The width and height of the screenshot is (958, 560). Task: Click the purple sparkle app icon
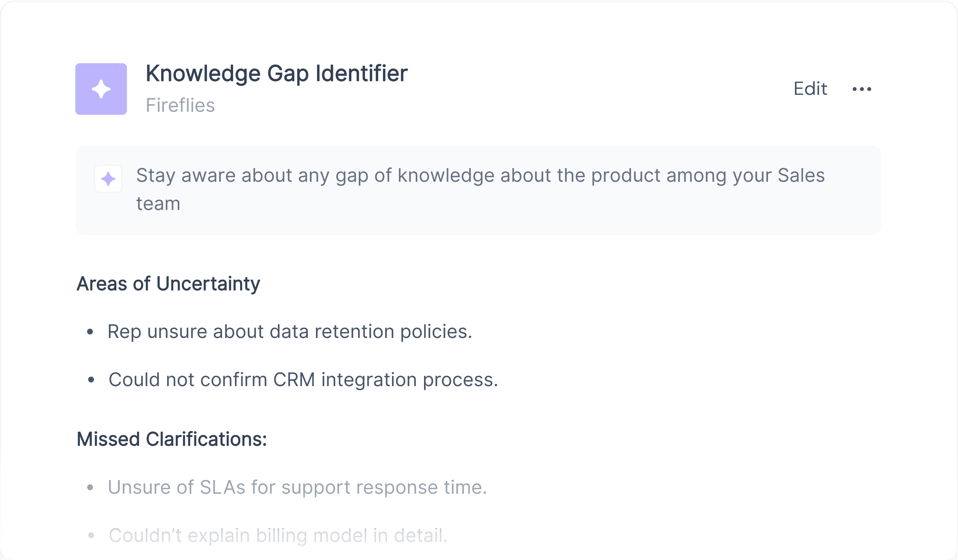coord(101,89)
